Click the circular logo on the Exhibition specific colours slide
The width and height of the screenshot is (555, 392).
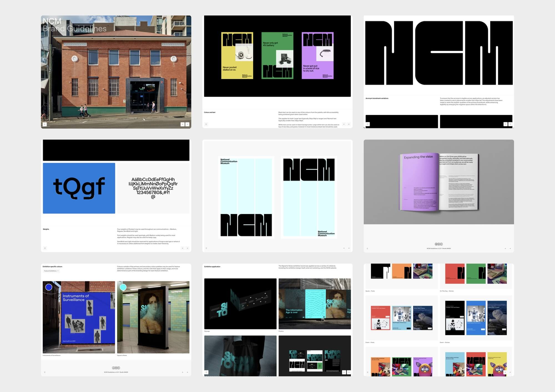tap(116, 368)
